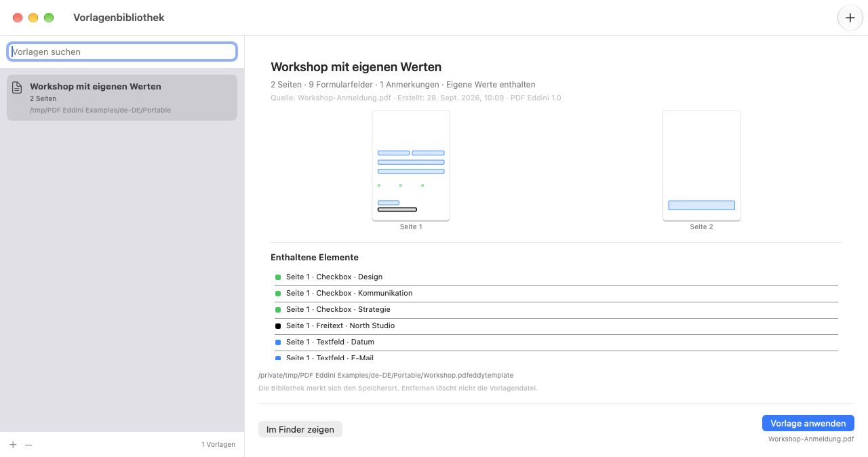Click the "1 Vorlagen" count in the sidebar footer
The height and width of the screenshot is (457, 868).
218,445
